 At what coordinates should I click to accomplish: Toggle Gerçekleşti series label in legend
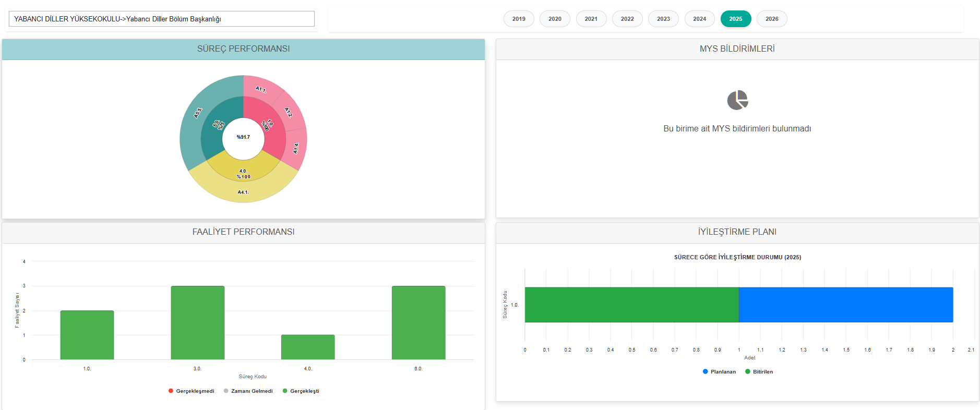point(304,391)
